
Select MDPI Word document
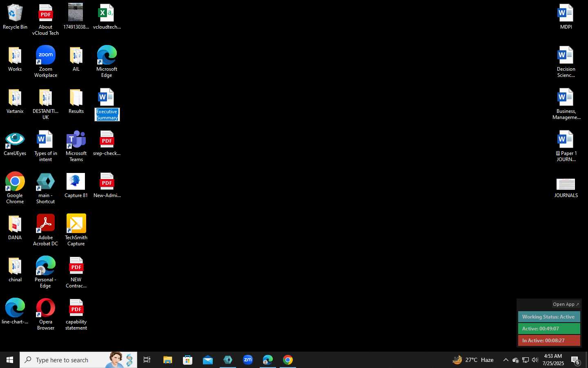566,17
